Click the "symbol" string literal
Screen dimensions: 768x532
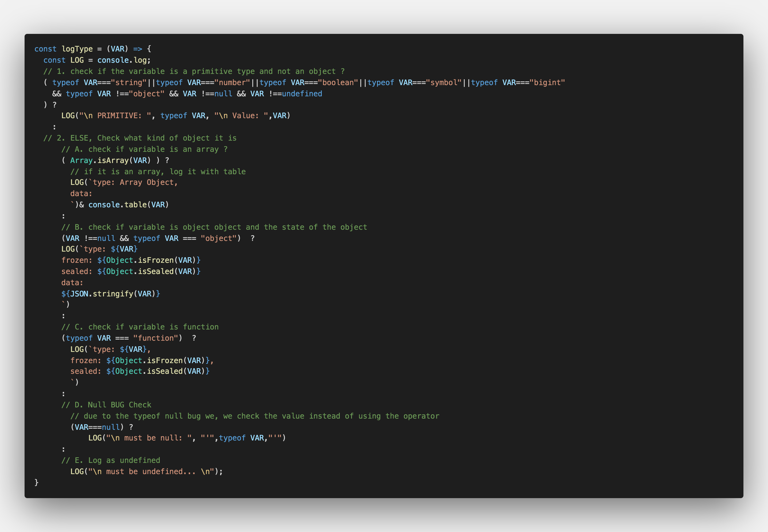[443, 83]
